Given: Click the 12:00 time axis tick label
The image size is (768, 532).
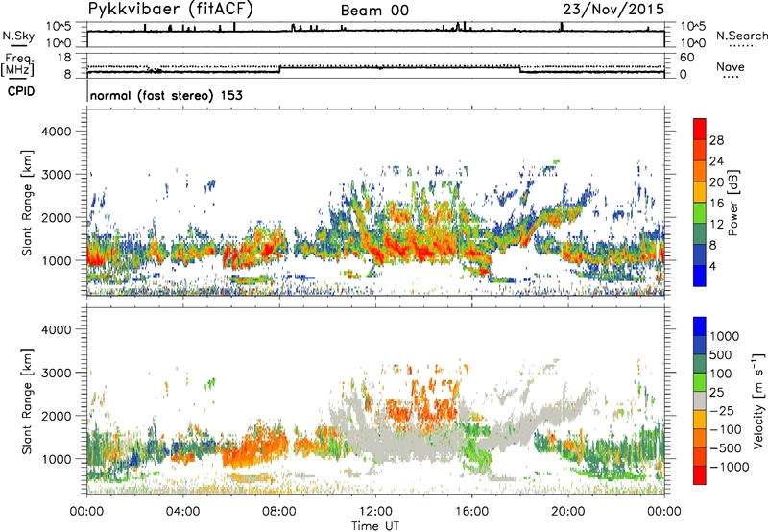Looking at the screenshot, I should coord(375,512).
